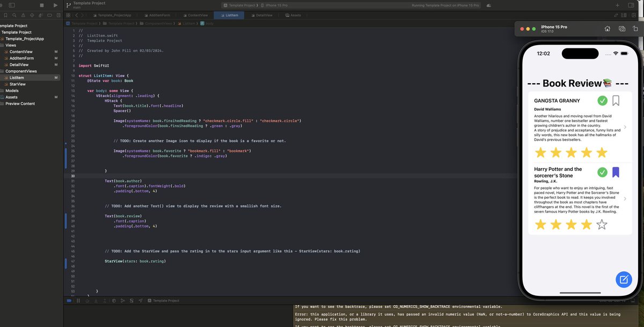644x327 pixels.
Task: Toggle Gangsta Granny favorite bookmark icon
Action: pyautogui.click(x=616, y=100)
